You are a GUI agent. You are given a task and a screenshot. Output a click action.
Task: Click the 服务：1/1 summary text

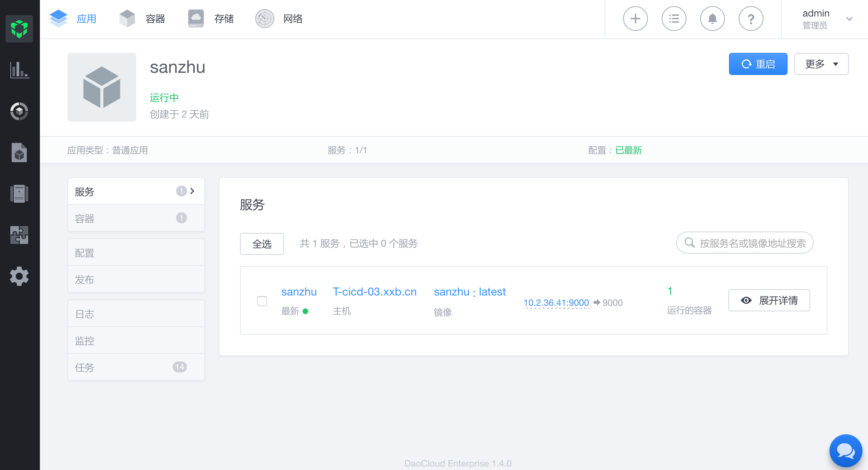(x=347, y=150)
